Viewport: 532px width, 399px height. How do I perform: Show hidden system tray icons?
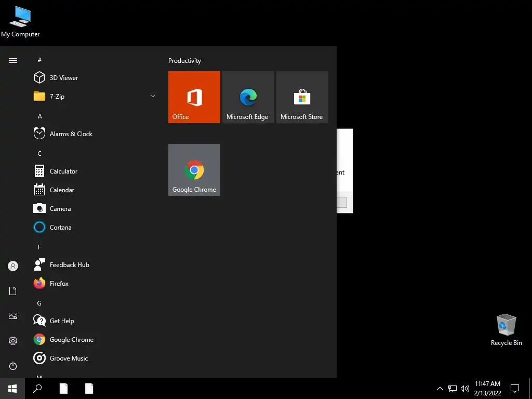point(440,389)
